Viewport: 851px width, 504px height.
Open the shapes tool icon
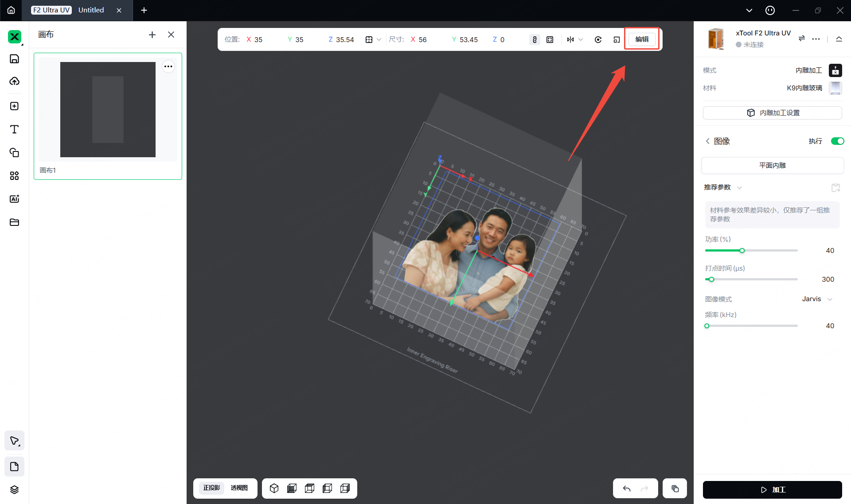click(14, 153)
